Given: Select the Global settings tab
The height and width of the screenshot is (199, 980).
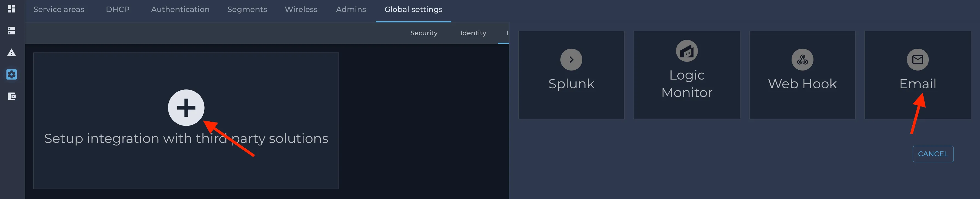Looking at the screenshot, I should click(414, 10).
